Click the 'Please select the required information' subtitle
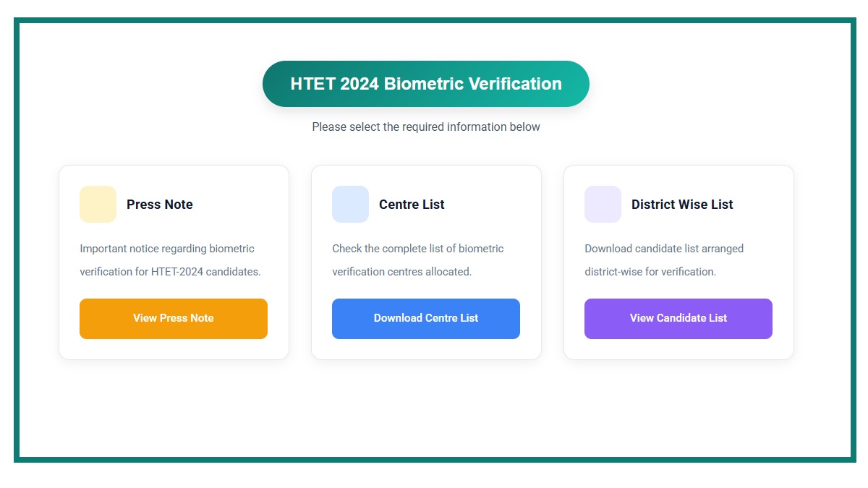 pos(426,127)
